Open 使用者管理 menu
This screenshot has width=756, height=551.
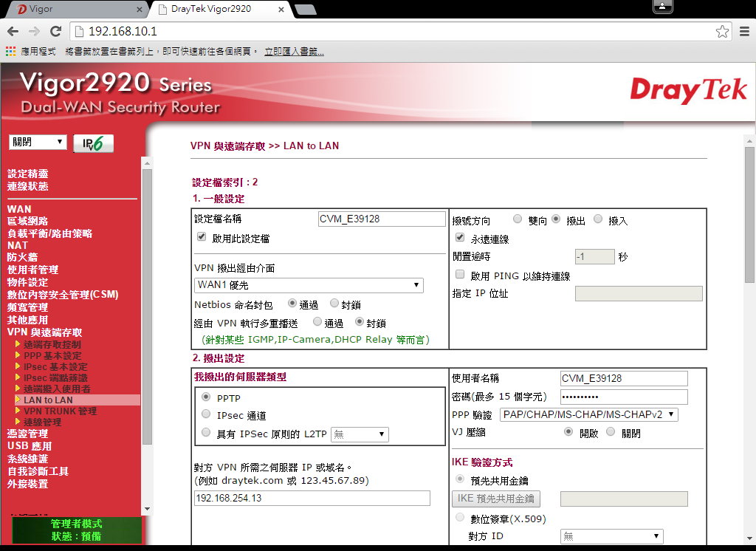pos(32,270)
